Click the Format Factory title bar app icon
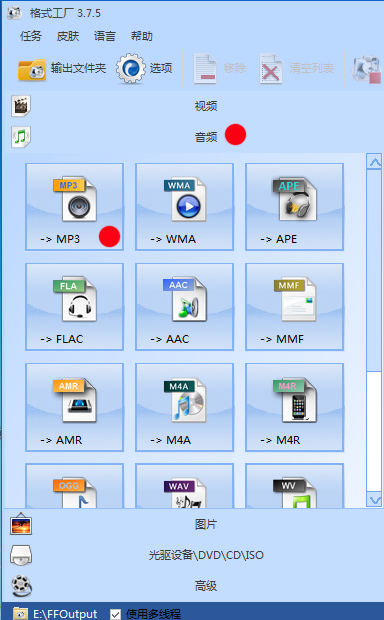 click(x=14, y=13)
